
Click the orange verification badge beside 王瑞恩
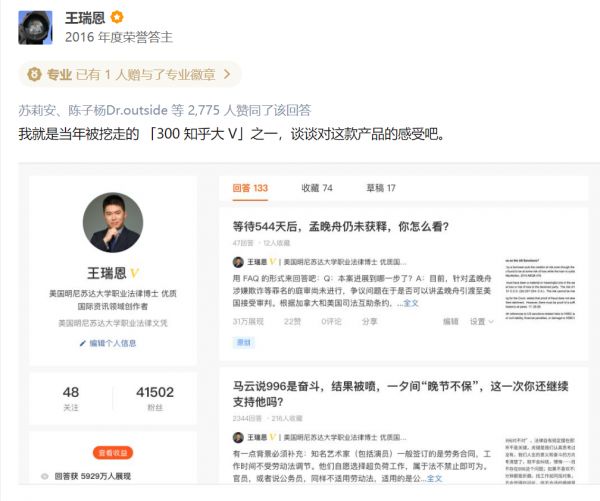click(117, 18)
